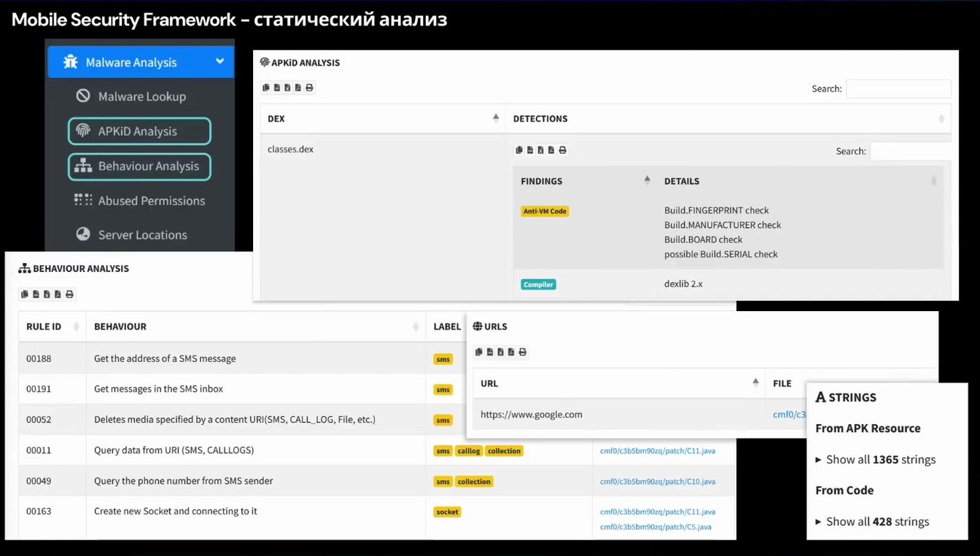Export the URLs table as Excel
This screenshot has height=556, width=980.
tap(500, 352)
